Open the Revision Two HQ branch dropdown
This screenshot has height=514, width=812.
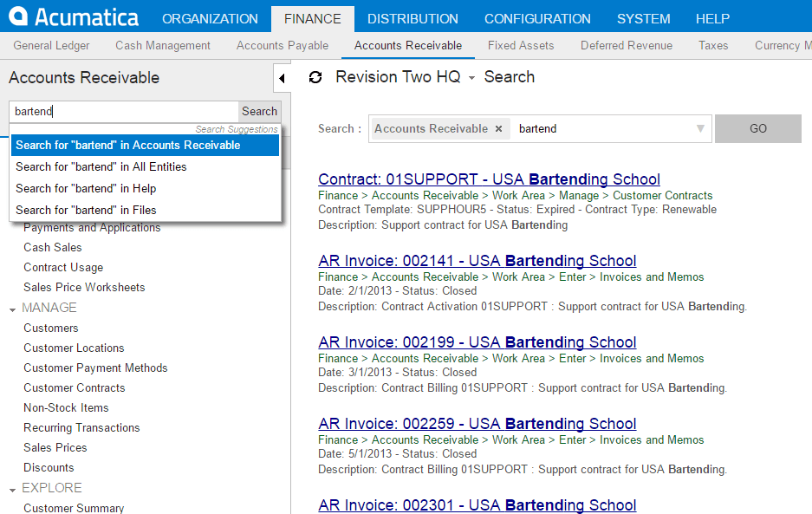[x=471, y=78]
